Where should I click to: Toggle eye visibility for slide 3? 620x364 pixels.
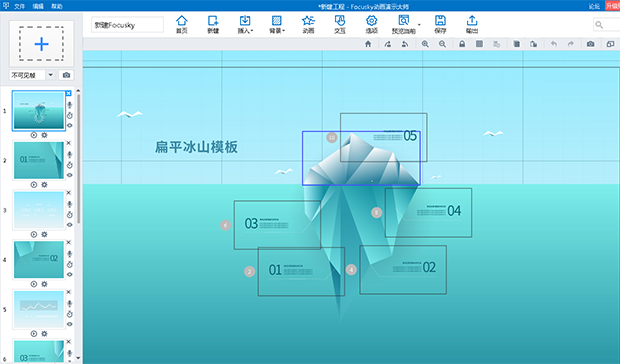coord(70,225)
